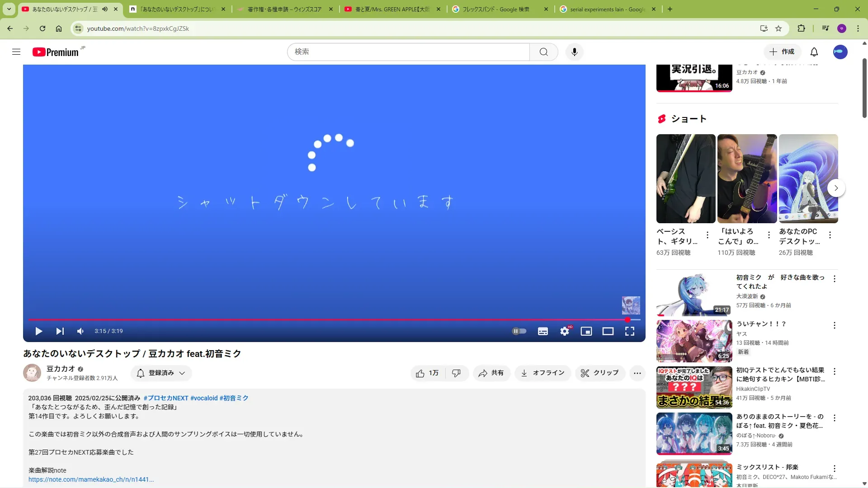
Task: Dislike this video
Action: coord(457,373)
